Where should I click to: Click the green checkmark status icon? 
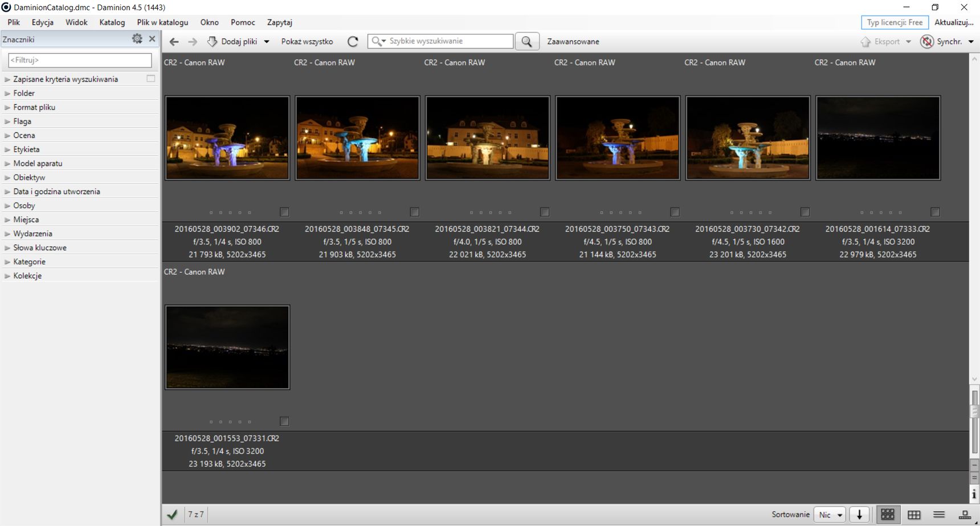(x=172, y=515)
